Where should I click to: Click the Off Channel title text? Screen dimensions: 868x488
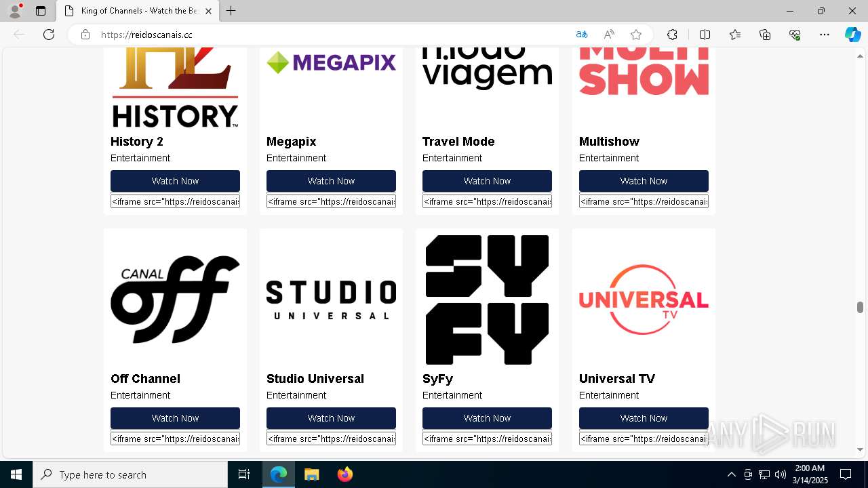tap(145, 379)
